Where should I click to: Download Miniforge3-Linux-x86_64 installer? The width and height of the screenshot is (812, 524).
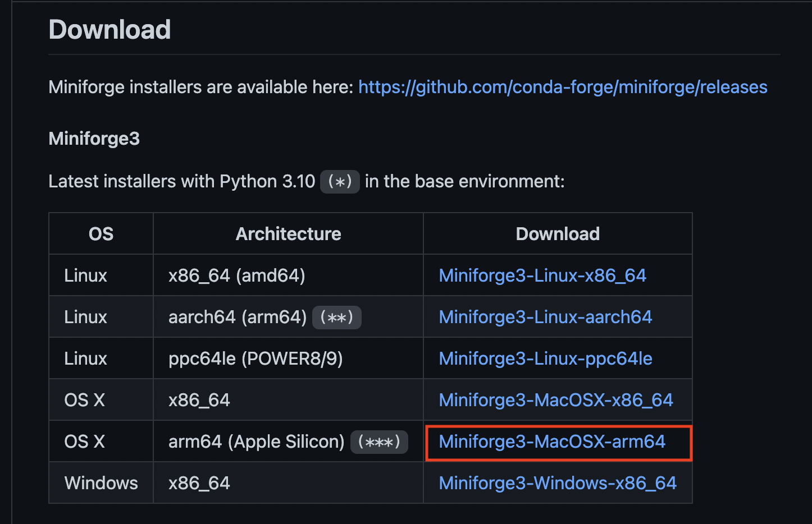coord(542,275)
